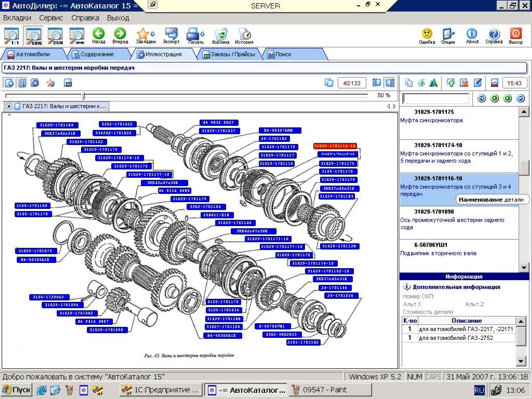Click the parts list scroll-down arrow
Screen dimensions: 532x399
(x=524, y=267)
